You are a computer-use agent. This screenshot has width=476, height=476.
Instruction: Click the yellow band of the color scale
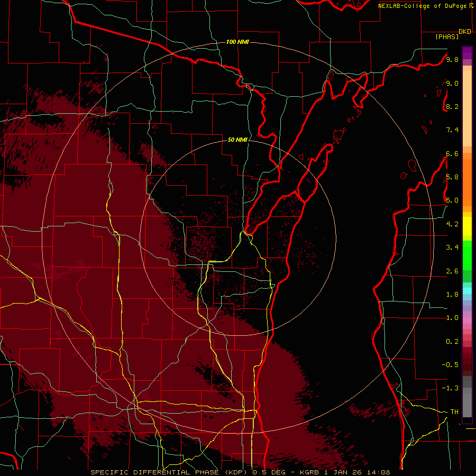point(467,226)
